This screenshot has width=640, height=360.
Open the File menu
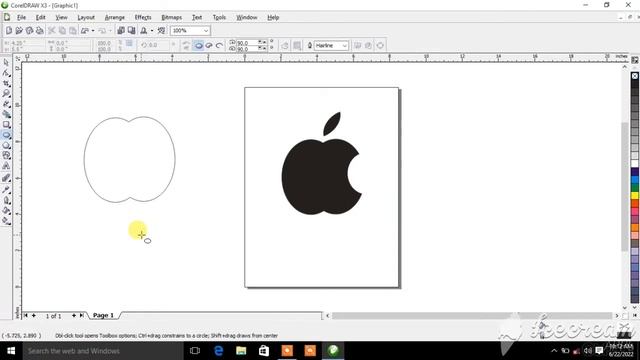[x=21, y=18]
